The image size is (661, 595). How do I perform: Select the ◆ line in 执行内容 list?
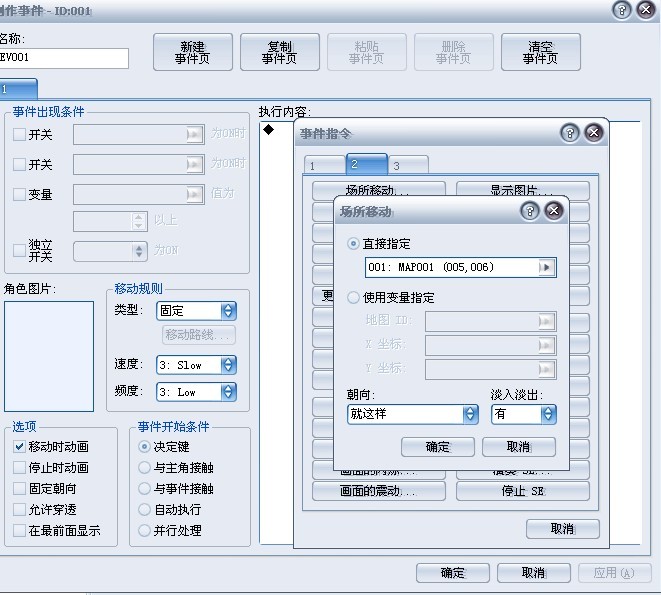269,130
